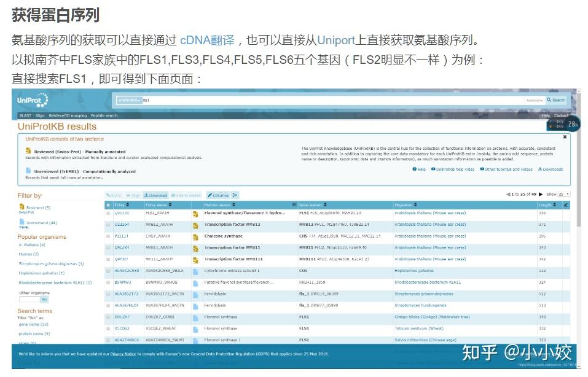588x377 pixels.
Task: Click the Columns pencil button
Action: point(218,195)
